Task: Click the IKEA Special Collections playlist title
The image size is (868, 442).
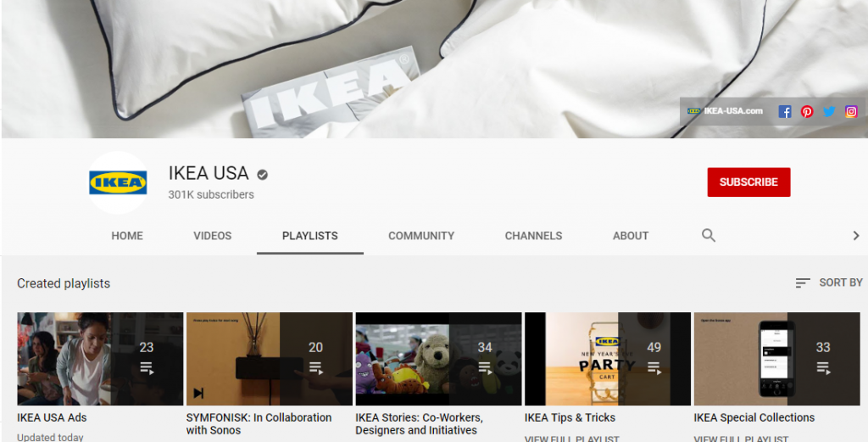Action: click(754, 417)
